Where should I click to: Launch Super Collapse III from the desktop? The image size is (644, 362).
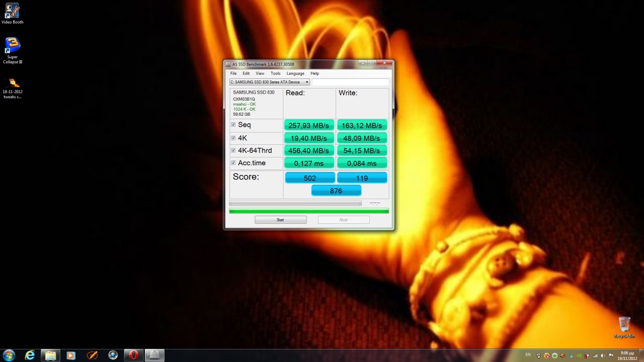click(13, 50)
